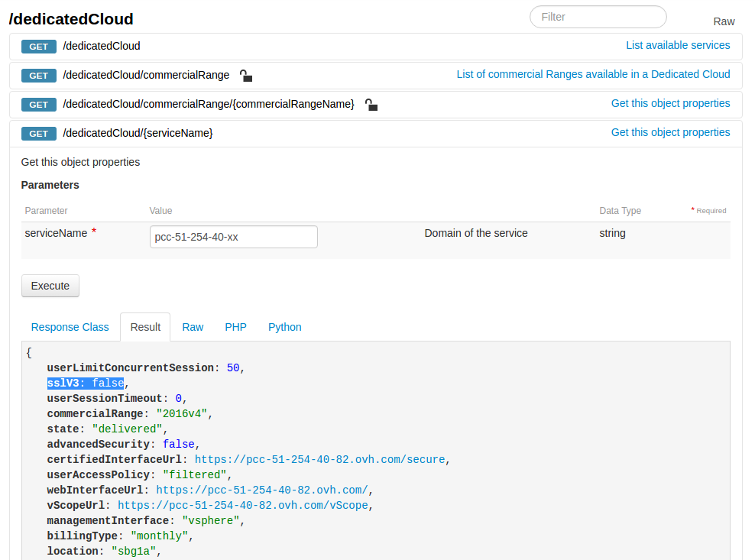Image resolution: width=755 pixels, height=560 pixels.
Task: Click 'List of commercial Ranges available' link
Action: click(x=593, y=74)
